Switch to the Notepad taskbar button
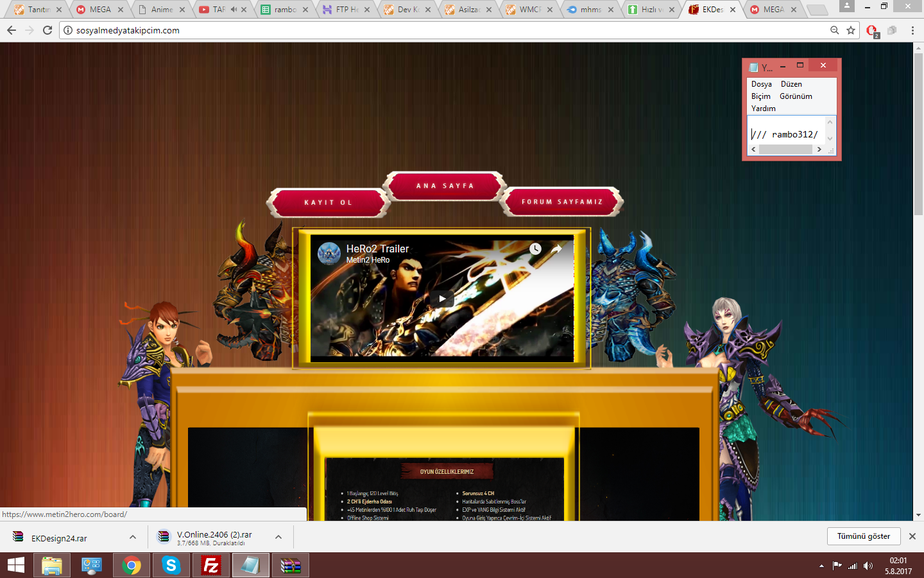Image resolution: width=924 pixels, height=578 pixels. coord(250,565)
